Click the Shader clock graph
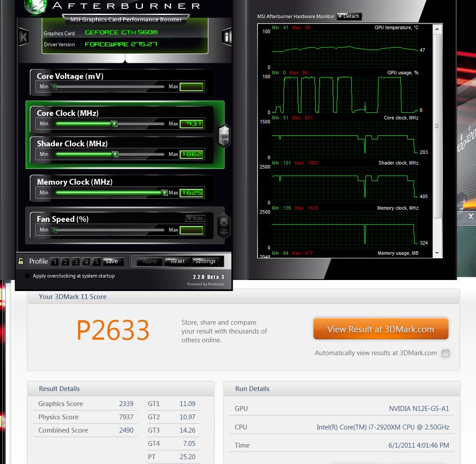This screenshot has height=464, width=476. 345,185
